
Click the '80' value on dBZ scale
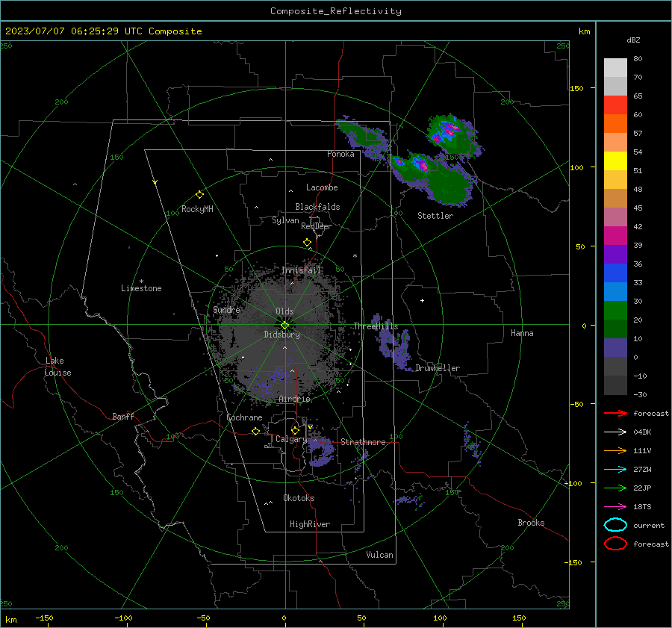coord(638,59)
